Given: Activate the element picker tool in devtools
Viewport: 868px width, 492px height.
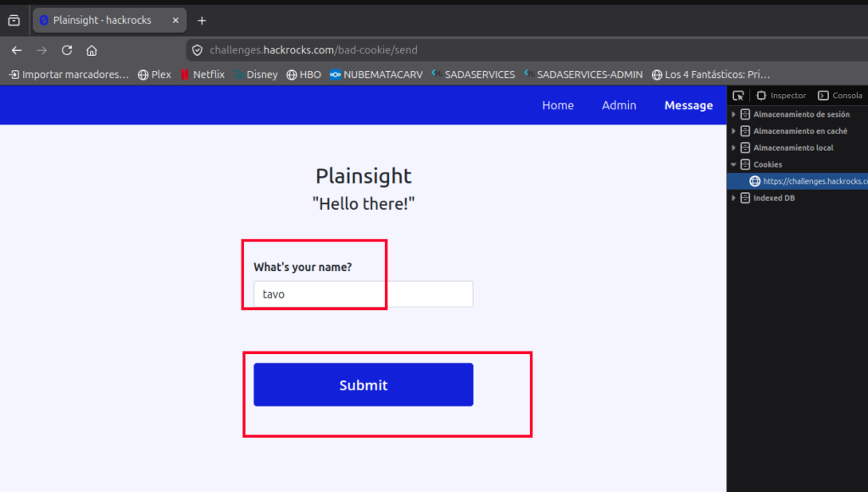Looking at the screenshot, I should point(738,96).
